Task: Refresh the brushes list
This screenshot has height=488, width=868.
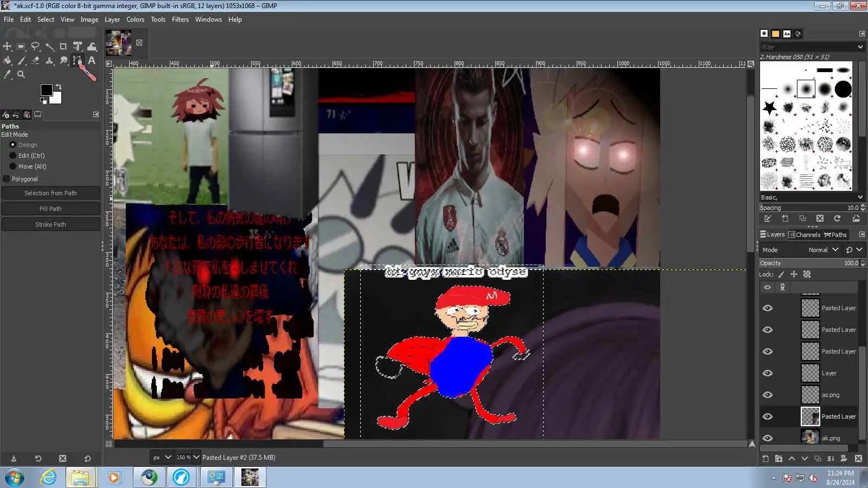Action: point(837,219)
